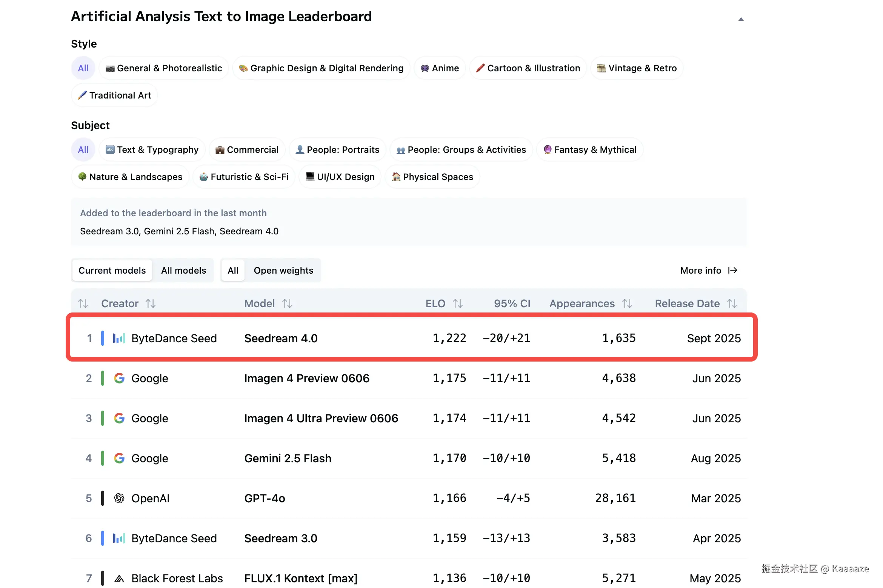Click the Seedream 4.0 model name

pos(281,338)
